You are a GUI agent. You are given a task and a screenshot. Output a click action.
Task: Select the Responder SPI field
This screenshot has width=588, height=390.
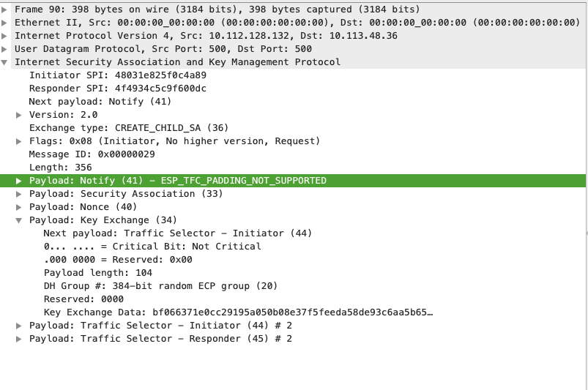117,89
